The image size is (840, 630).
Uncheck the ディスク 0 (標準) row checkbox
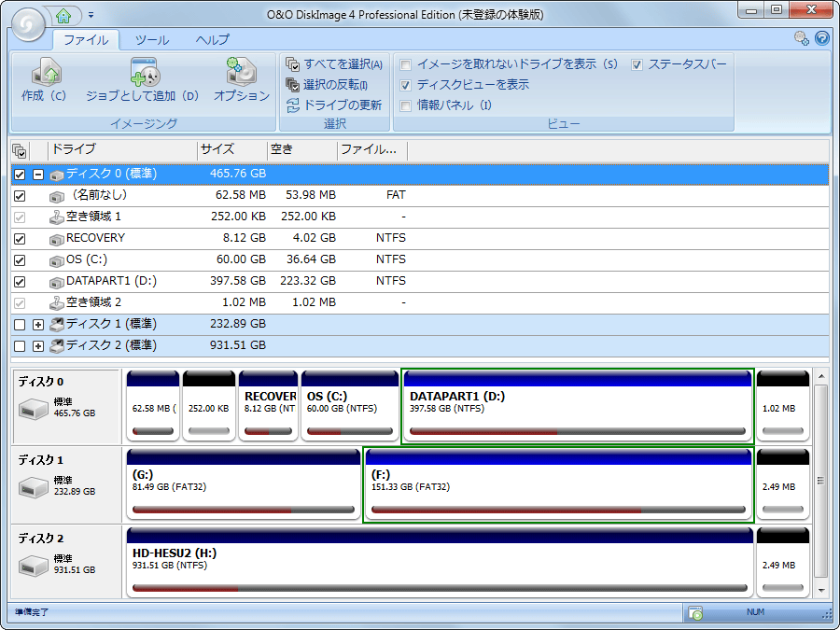click(x=20, y=175)
